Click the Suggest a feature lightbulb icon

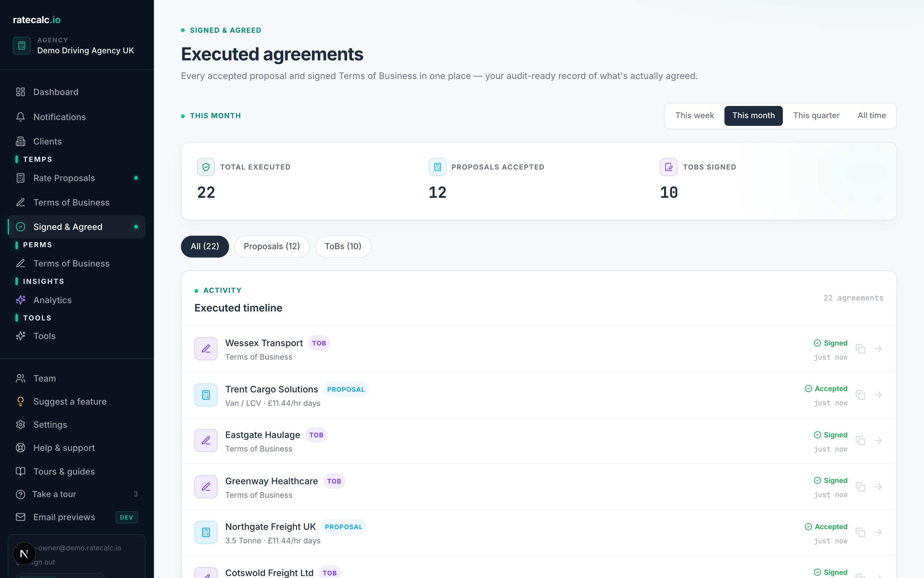(x=21, y=401)
